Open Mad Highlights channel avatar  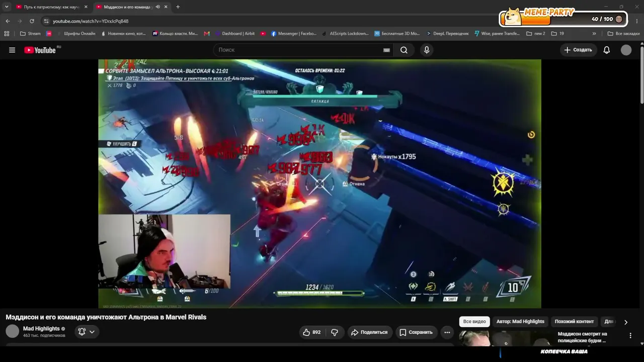point(12,331)
